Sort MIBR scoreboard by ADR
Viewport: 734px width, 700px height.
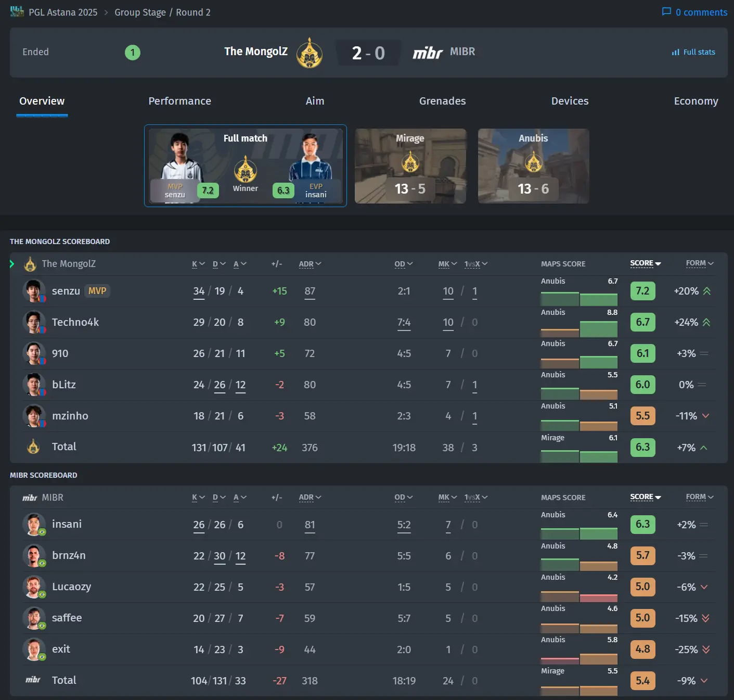click(x=310, y=498)
